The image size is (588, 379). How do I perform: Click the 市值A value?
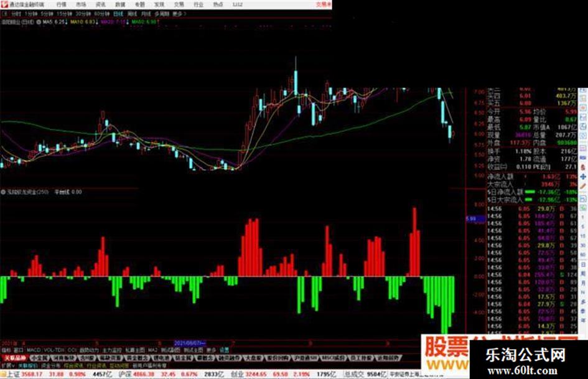pyautogui.click(x=567, y=127)
